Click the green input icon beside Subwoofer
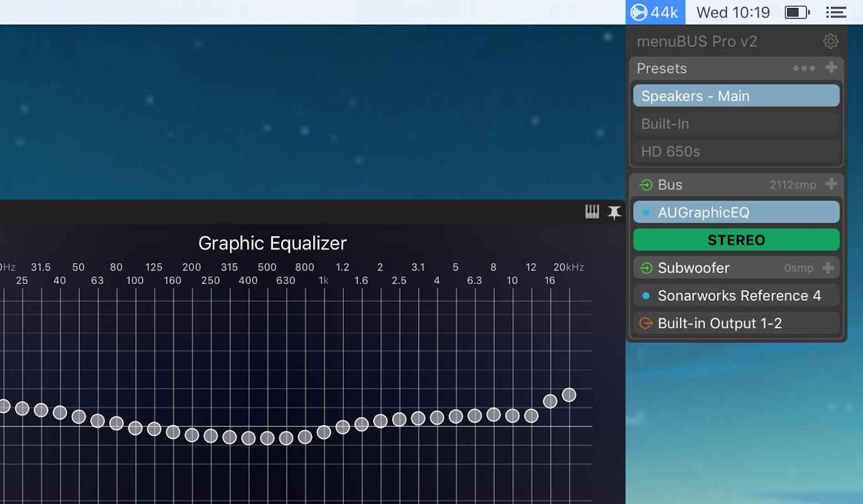863x504 pixels. [646, 268]
